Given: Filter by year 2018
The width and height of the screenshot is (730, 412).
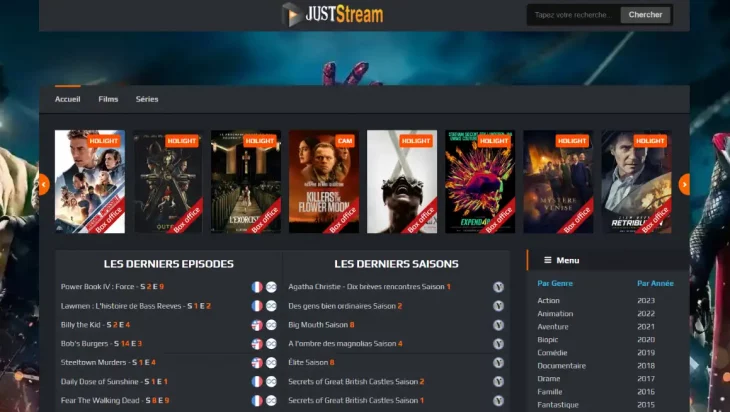Looking at the screenshot, I should [x=646, y=366].
